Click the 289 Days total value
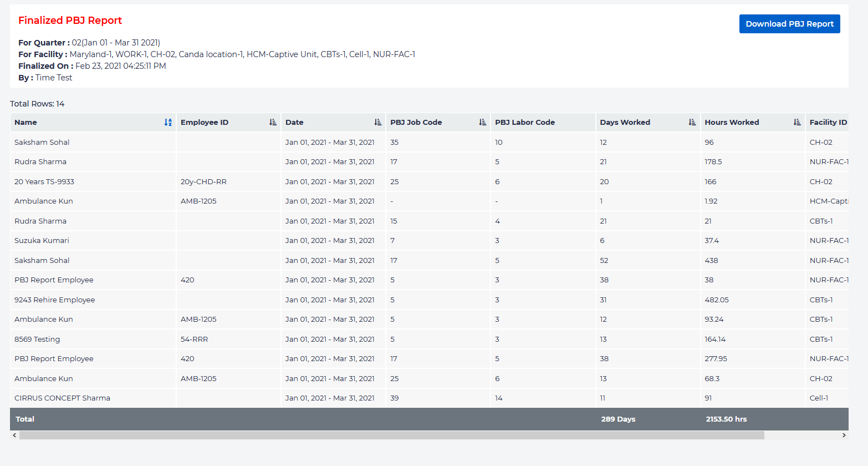Screen dimensions: 868x466 (x=618, y=419)
